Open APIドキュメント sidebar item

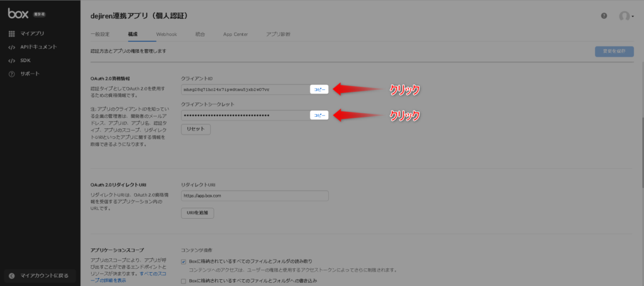[x=38, y=47]
